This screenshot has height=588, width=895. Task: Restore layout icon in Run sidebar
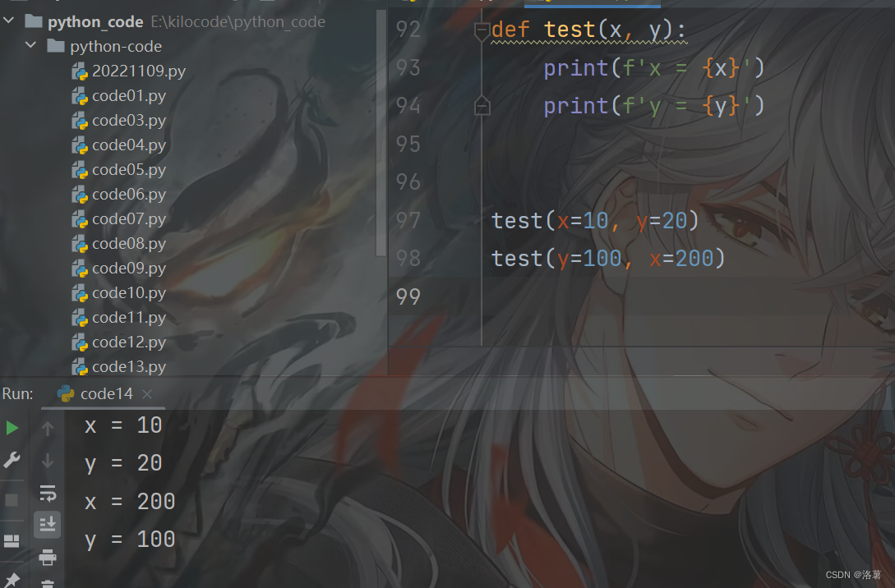[x=12, y=540]
